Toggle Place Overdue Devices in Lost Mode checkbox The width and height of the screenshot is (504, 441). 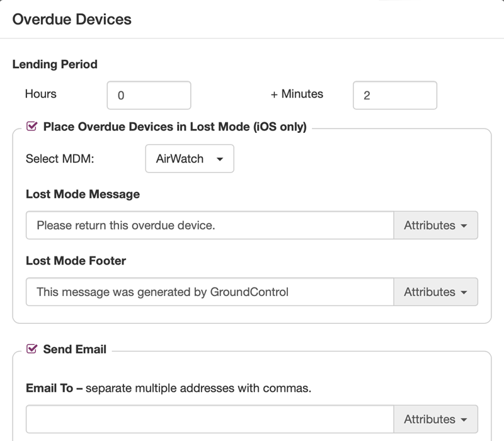coord(32,127)
